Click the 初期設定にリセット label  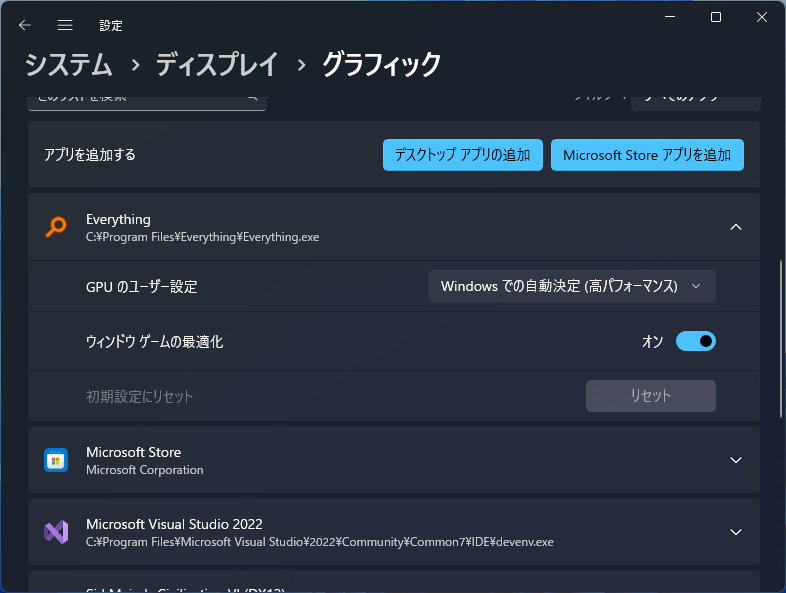pyautogui.click(x=139, y=397)
